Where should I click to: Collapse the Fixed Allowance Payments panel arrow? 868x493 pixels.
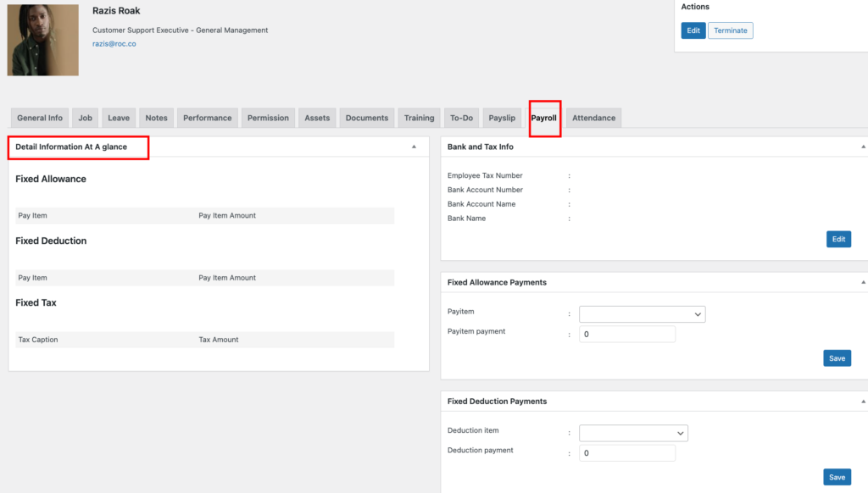tap(863, 282)
